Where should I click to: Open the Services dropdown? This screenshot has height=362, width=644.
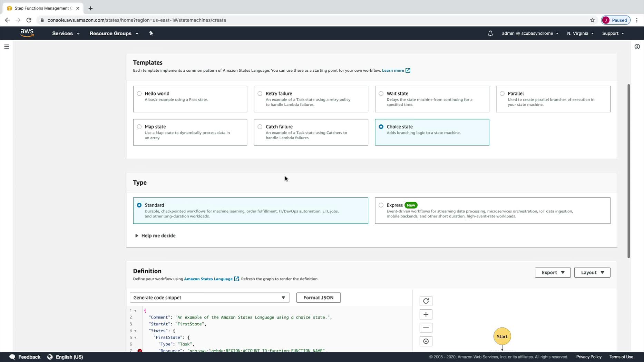pos(66,33)
